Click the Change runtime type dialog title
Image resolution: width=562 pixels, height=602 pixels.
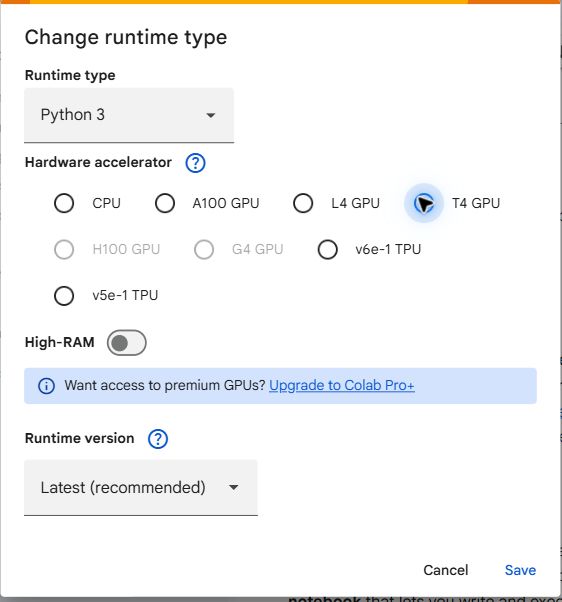coord(126,38)
